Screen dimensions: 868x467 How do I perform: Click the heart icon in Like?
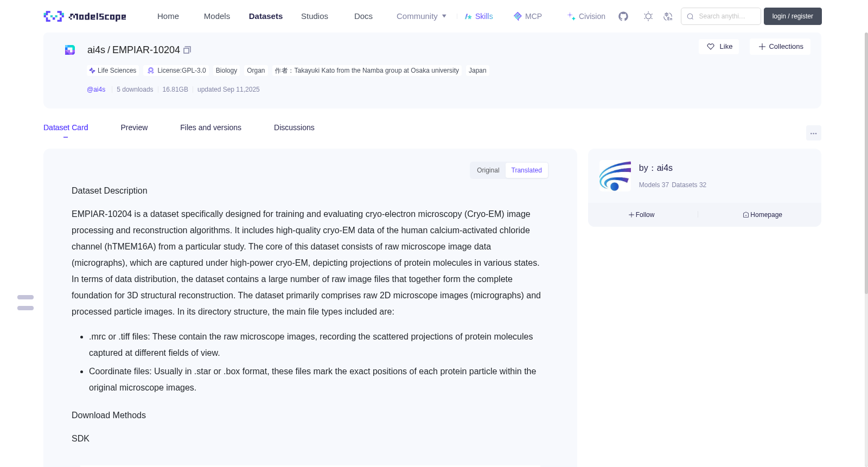pos(711,47)
